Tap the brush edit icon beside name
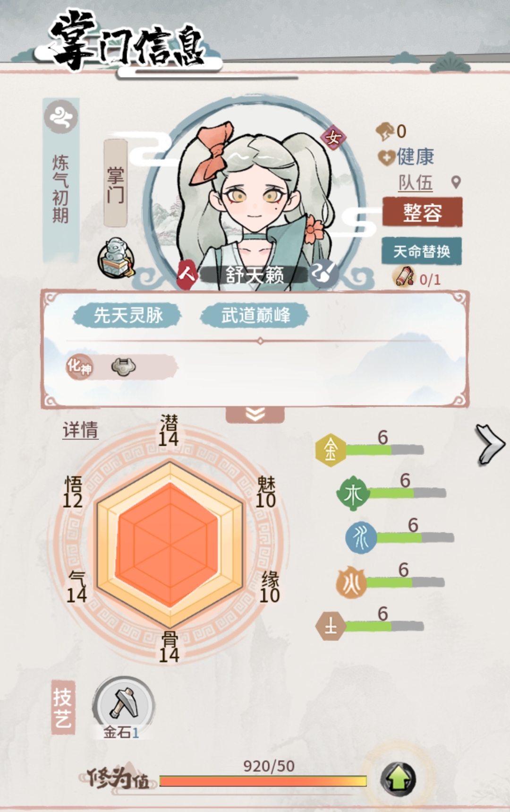 click(x=324, y=273)
